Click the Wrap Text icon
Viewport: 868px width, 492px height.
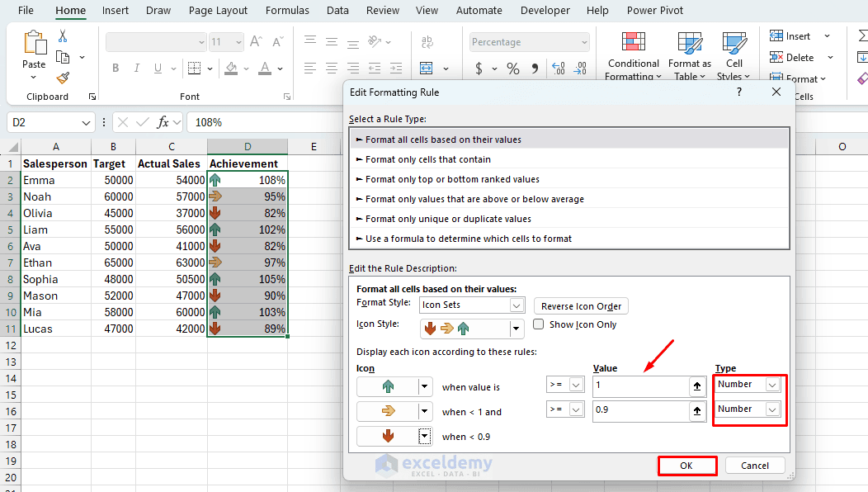pyautogui.click(x=427, y=41)
